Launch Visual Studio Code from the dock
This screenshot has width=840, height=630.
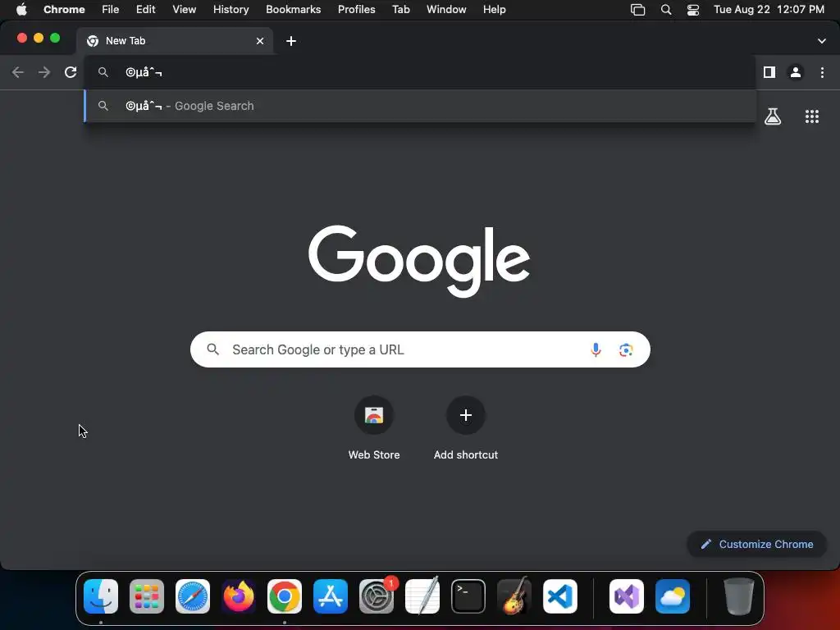[x=560, y=596]
